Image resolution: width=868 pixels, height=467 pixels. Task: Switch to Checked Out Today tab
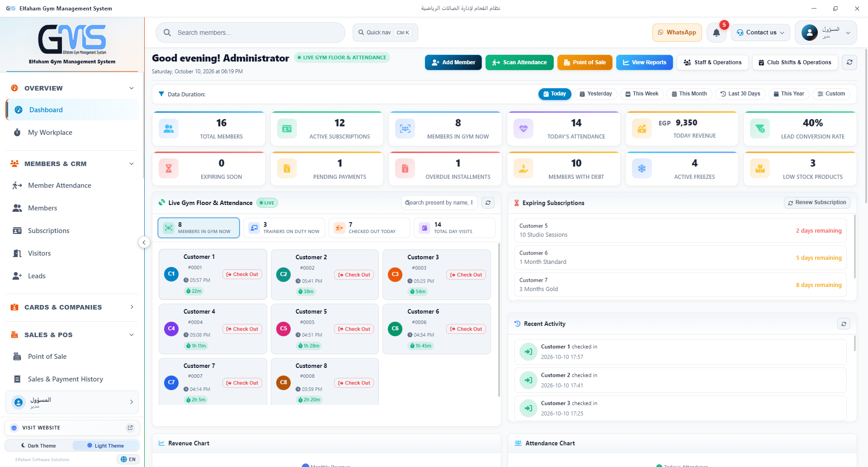[369, 228]
